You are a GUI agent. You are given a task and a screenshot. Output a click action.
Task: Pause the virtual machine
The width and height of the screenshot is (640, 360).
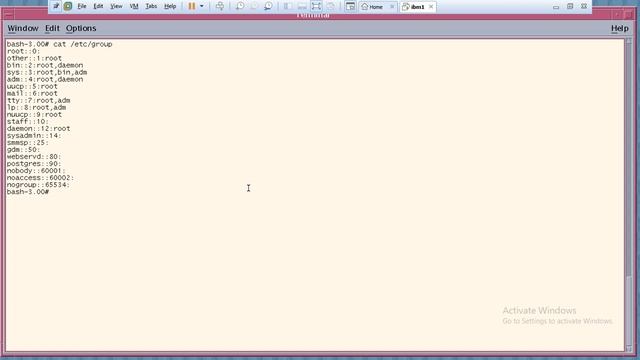pos(191,6)
